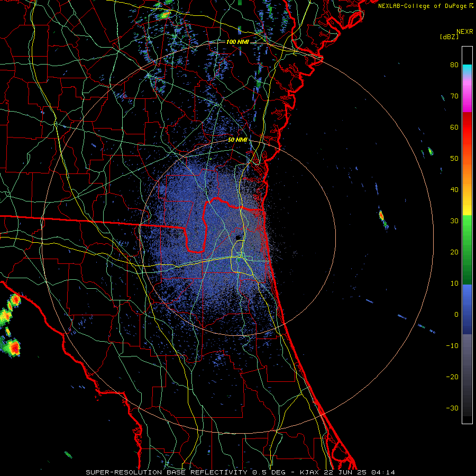Click the small storm cell on the top edge of the map
Image resolution: width=476 pixels, height=476 pixels.
[x=163, y=14]
